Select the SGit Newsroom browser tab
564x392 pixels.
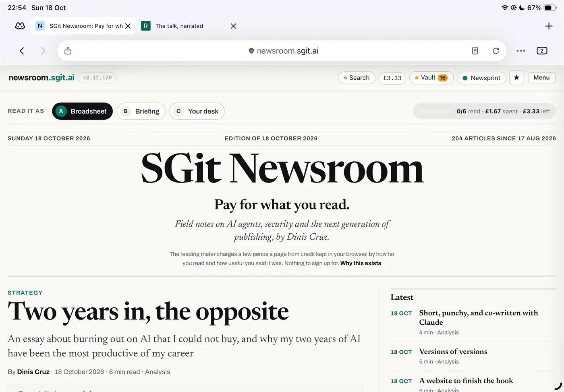[x=83, y=26]
